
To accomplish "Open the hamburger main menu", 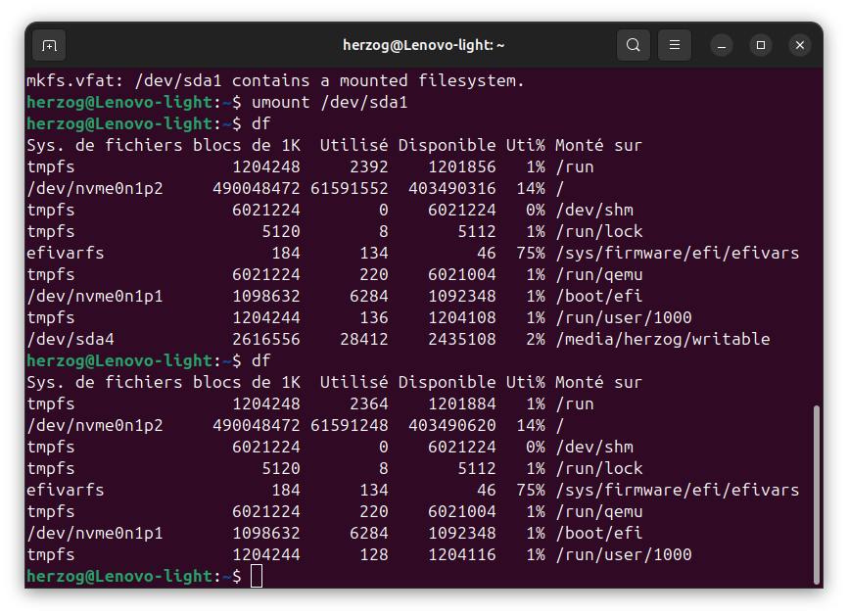I will (x=674, y=45).
